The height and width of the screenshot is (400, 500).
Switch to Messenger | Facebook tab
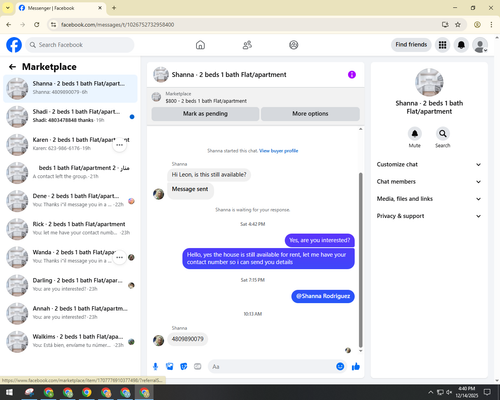61,8
